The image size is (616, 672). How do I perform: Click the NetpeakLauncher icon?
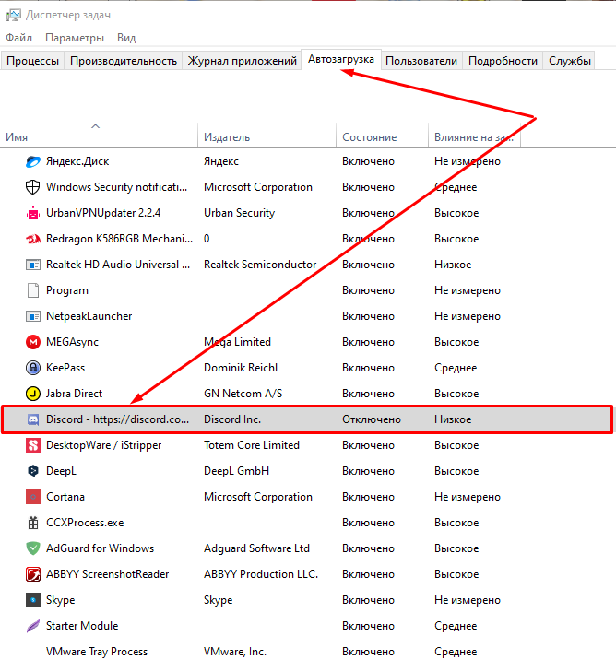coord(33,316)
